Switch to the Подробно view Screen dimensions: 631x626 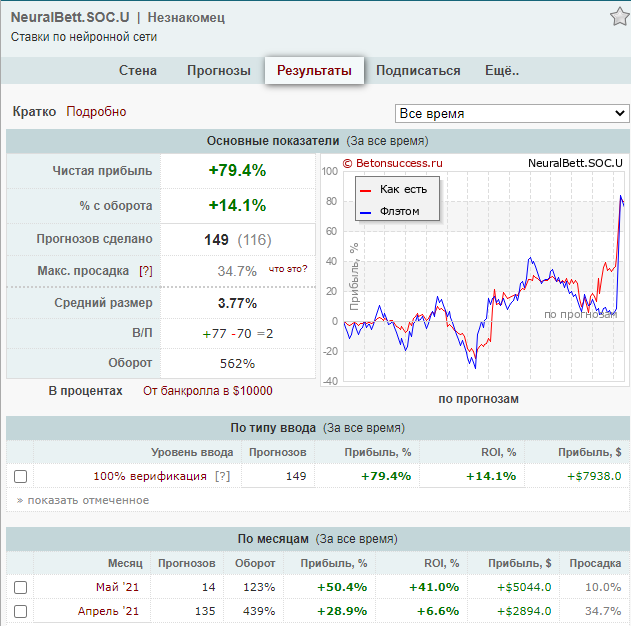[x=97, y=112]
